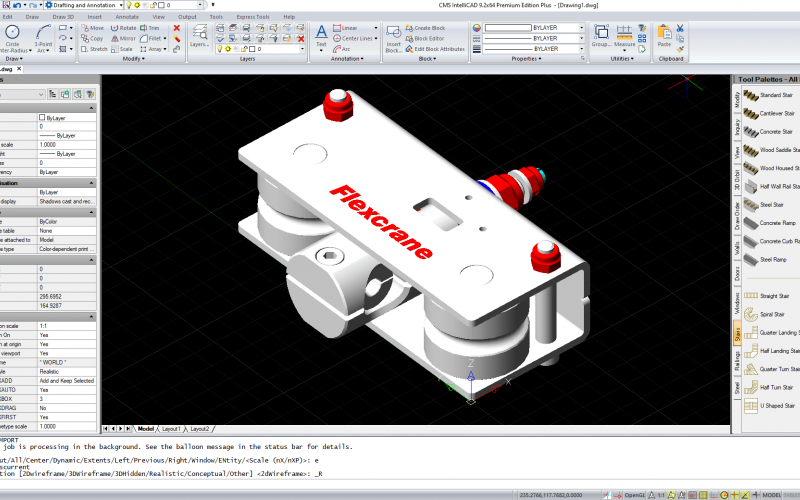This screenshot has height=500, width=800.
Task: Activate the Array tool
Action: tap(152, 49)
